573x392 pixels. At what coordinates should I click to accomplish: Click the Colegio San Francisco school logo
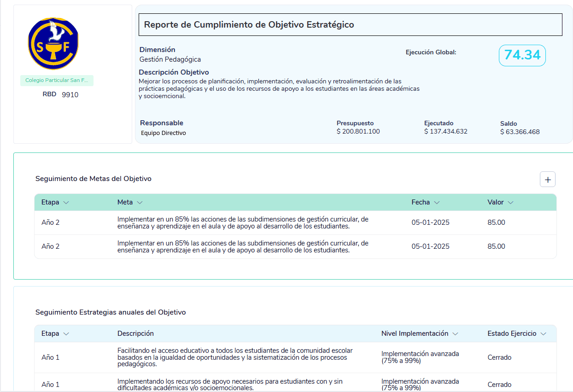(53, 43)
